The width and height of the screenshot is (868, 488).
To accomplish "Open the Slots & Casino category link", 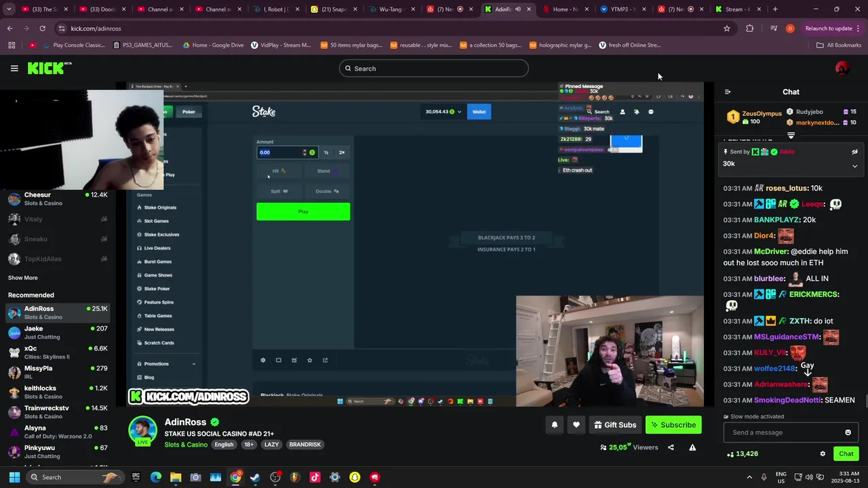I will click(x=186, y=445).
